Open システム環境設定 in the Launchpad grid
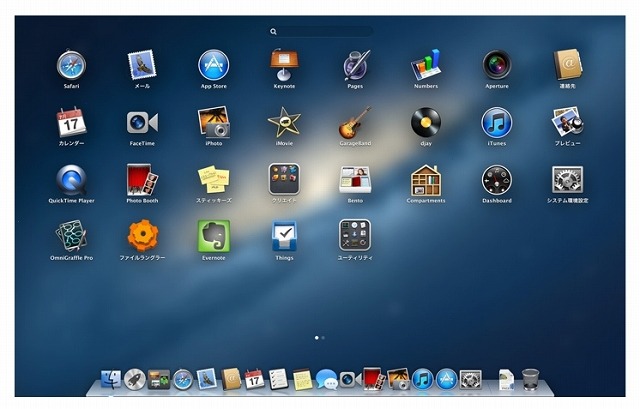 pyautogui.click(x=568, y=180)
